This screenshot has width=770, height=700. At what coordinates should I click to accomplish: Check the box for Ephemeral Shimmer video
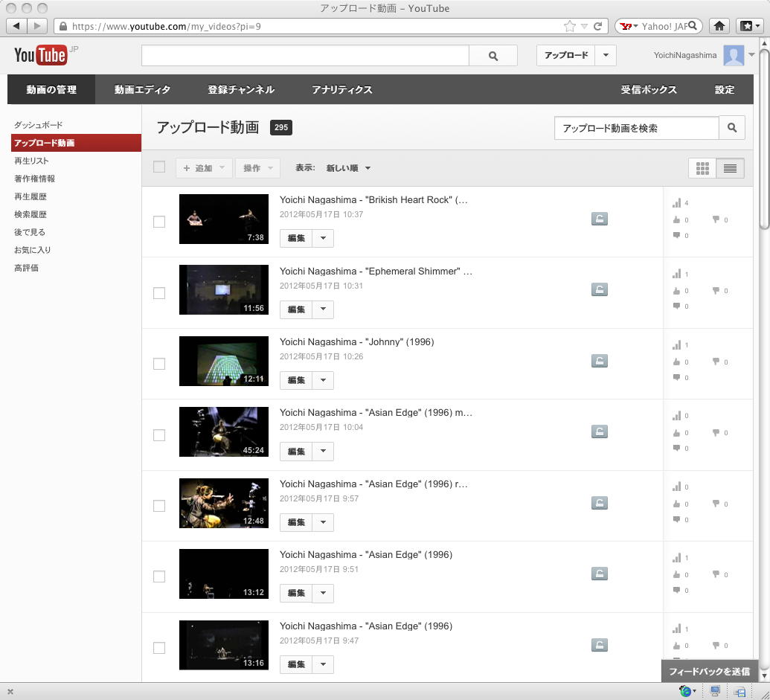click(x=159, y=293)
